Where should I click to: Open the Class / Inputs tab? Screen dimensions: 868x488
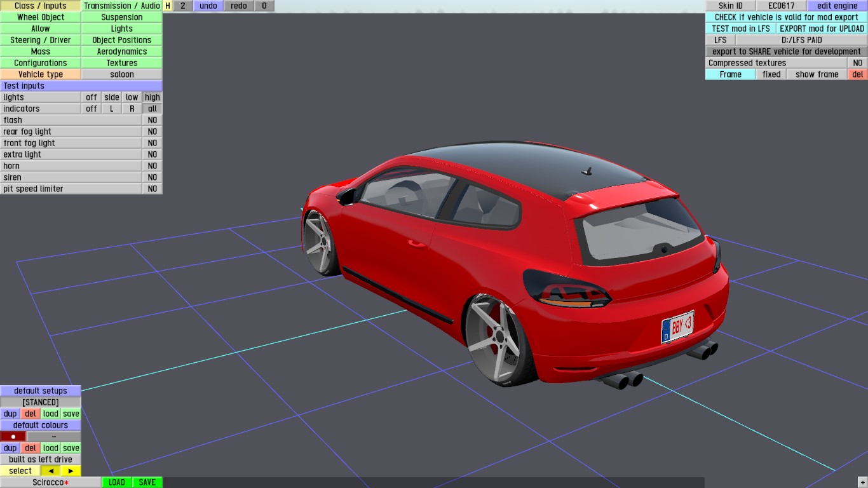coord(41,6)
